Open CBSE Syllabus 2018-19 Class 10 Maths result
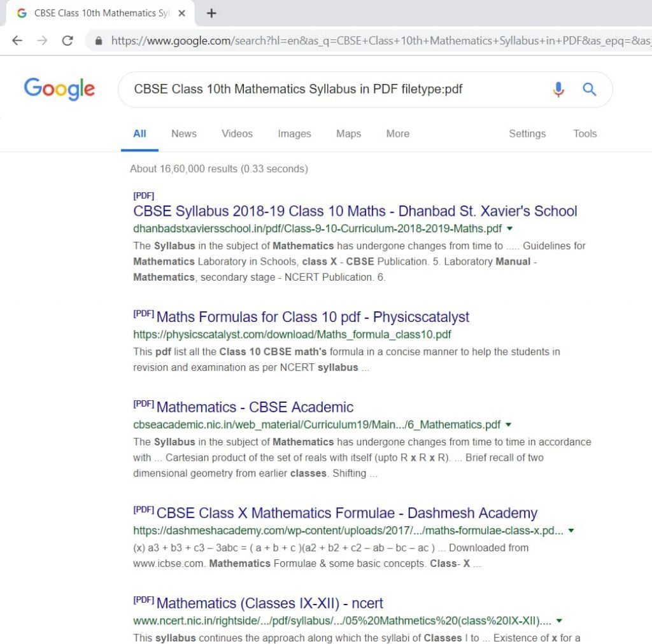 pos(355,211)
